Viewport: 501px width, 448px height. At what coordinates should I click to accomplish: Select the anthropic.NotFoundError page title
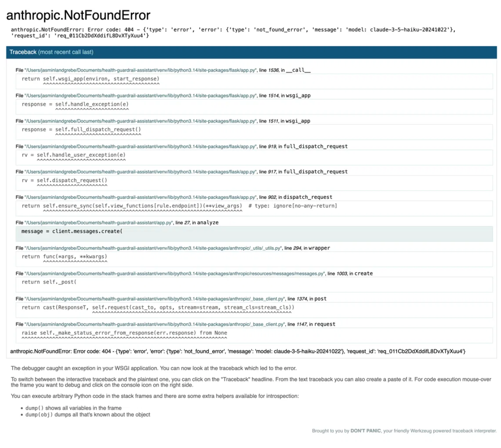point(78,15)
